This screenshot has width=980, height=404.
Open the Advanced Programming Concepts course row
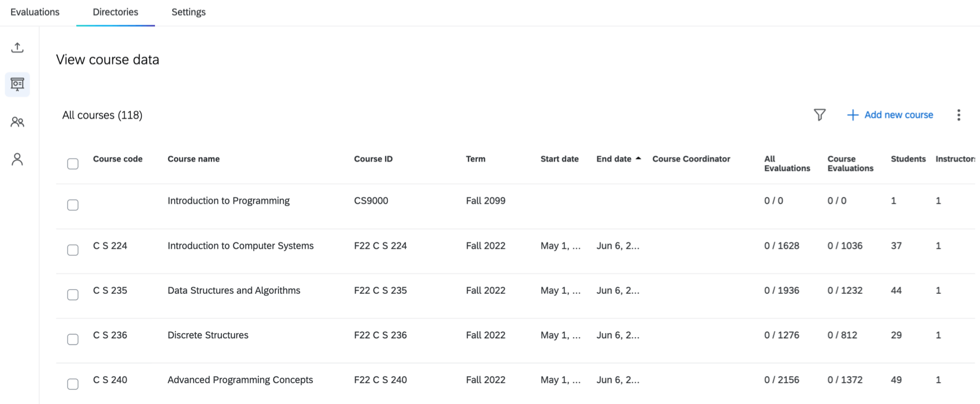pyautogui.click(x=240, y=380)
